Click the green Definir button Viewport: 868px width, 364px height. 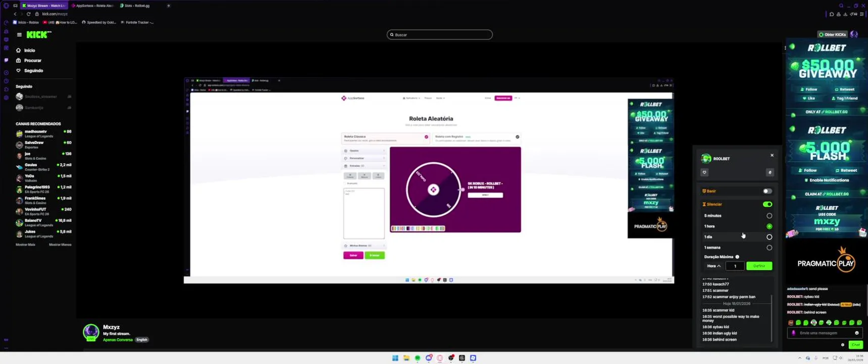[x=759, y=266]
